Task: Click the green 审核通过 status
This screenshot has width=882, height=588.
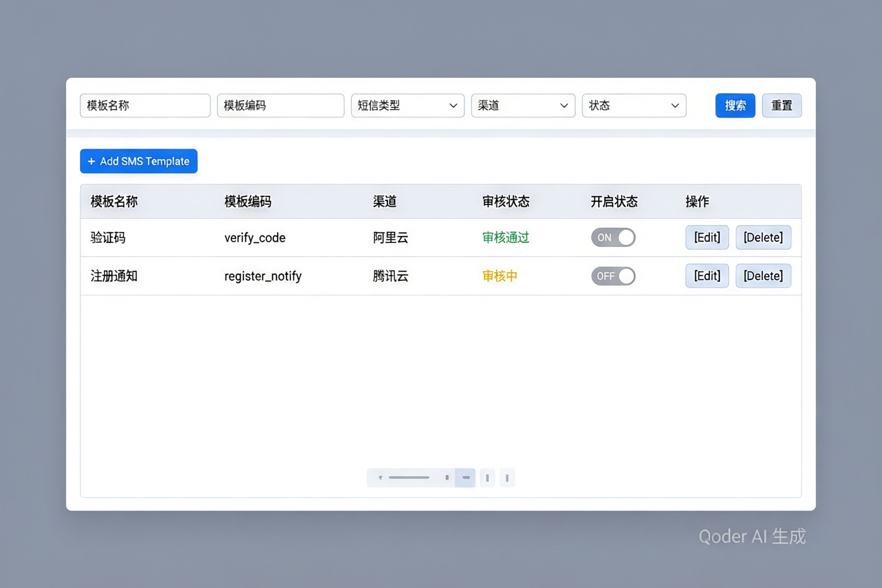Action: pos(505,238)
